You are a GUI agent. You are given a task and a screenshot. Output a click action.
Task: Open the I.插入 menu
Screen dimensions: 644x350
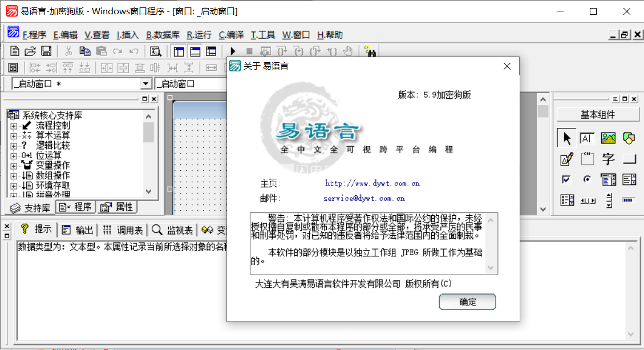127,35
